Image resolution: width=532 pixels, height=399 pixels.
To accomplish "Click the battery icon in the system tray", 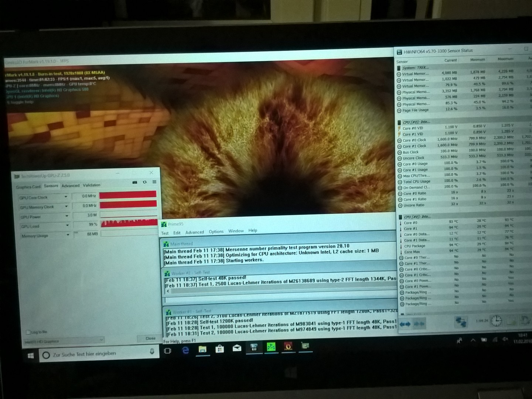I will pyautogui.click(x=484, y=340).
